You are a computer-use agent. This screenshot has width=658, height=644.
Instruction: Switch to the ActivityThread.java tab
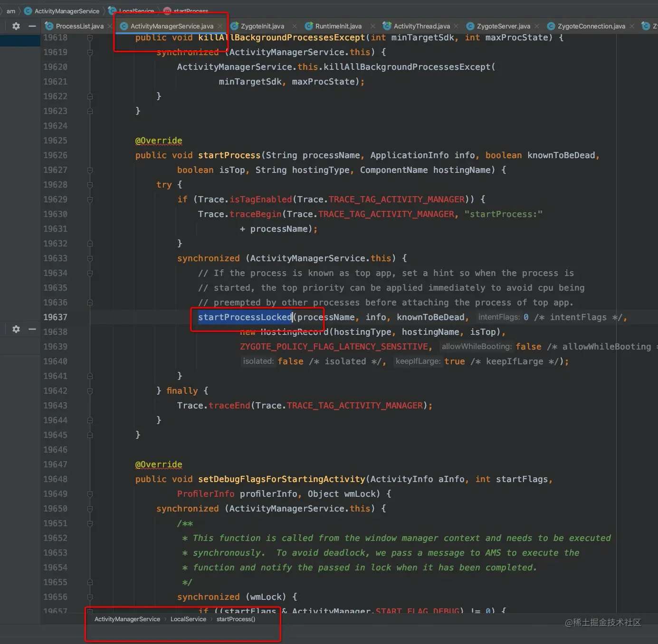coord(421,26)
